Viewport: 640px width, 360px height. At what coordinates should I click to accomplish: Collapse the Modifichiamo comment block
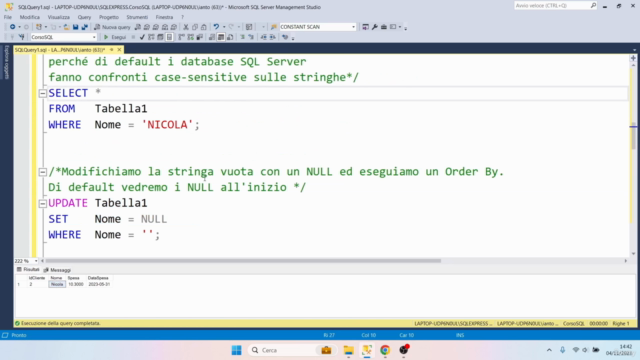[42, 172]
